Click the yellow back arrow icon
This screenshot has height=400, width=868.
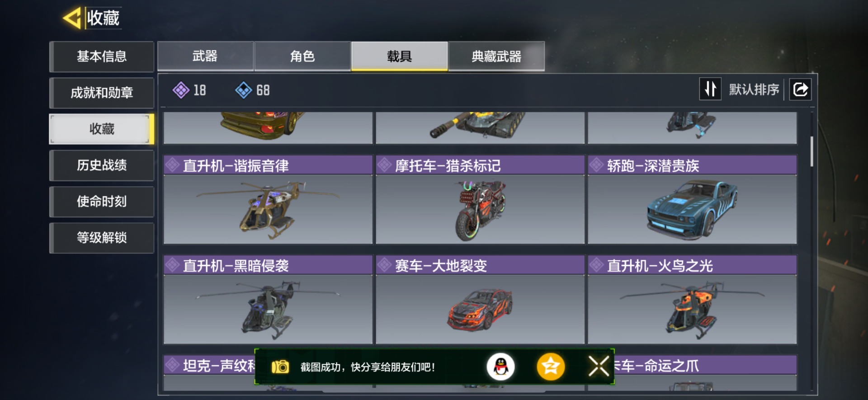click(71, 18)
